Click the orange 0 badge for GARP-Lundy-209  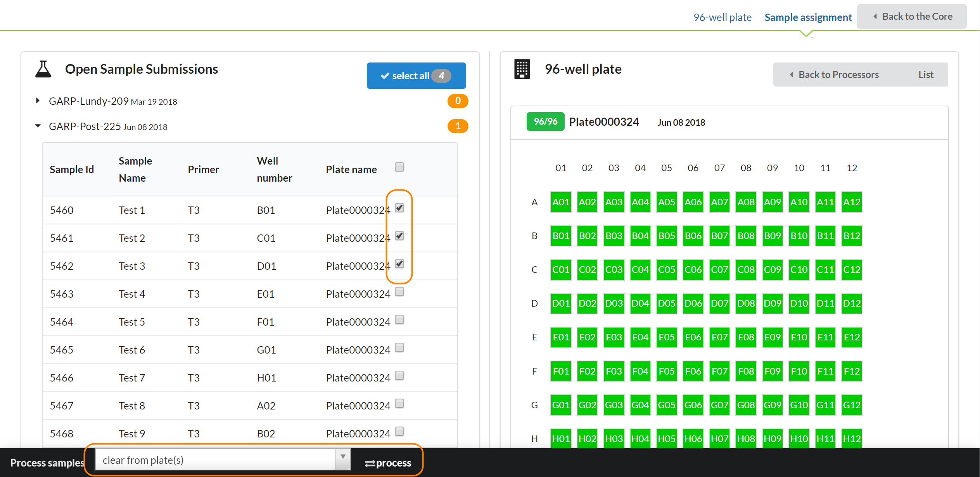click(458, 101)
